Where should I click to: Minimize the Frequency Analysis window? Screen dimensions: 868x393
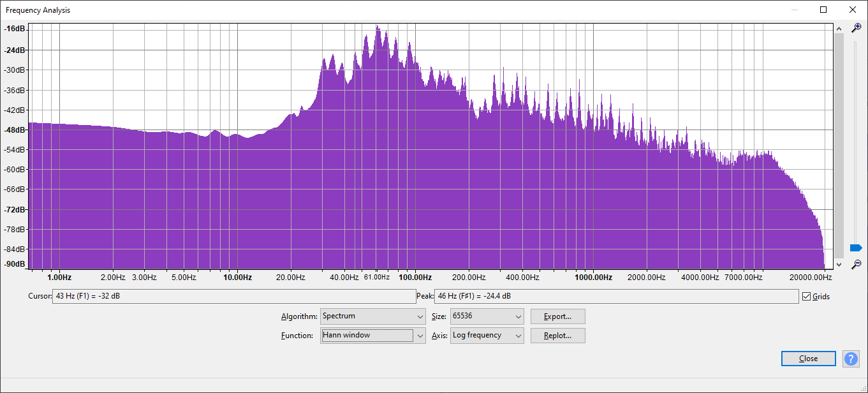pos(794,10)
